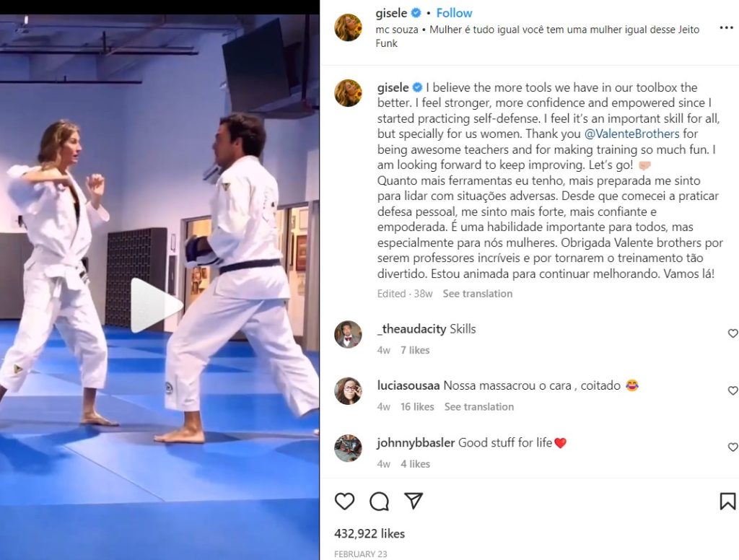Screen dimensions: 739x560
Task: Open the three-dot more options menu
Action: click(726, 28)
